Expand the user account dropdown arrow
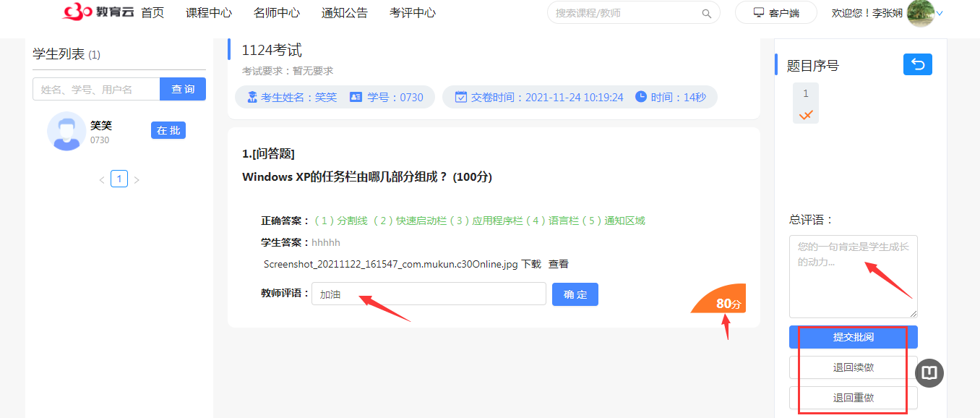Viewport: 980px width, 418px height. [940, 13]
